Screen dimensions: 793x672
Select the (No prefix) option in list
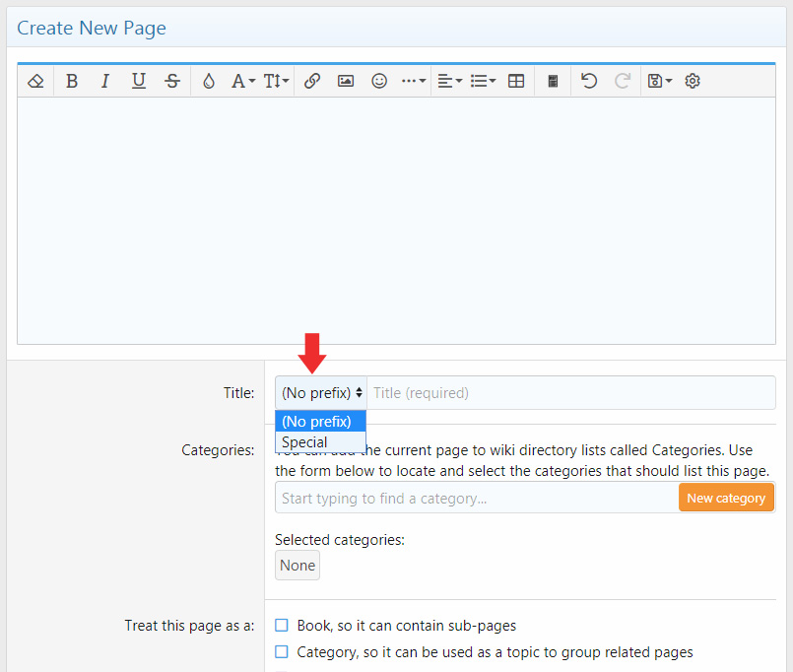coord(316,422)
